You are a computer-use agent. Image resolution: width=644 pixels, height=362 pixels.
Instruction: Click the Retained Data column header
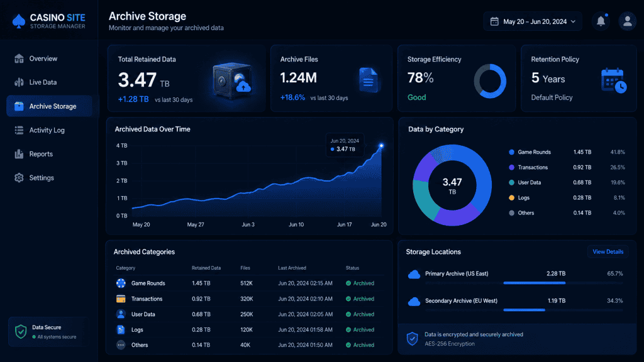206,268
